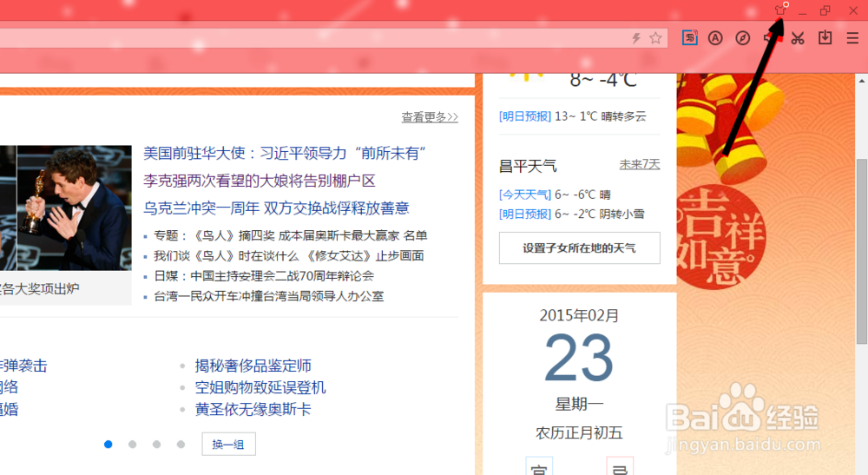This screenshot has width=868, height=475.
Task: Open [今天天气] link for 昌平
Action: click(x=525, y=195)
